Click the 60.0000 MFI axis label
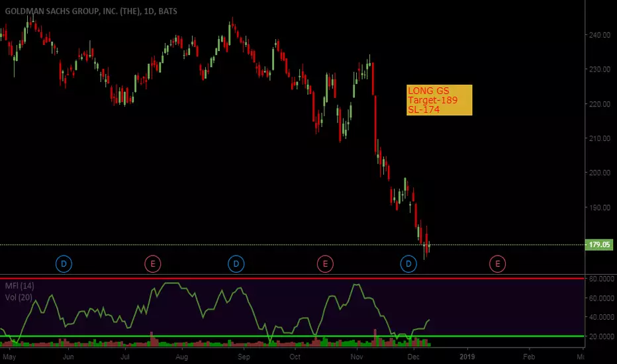 pyautogui.click(x=601, y=298)
